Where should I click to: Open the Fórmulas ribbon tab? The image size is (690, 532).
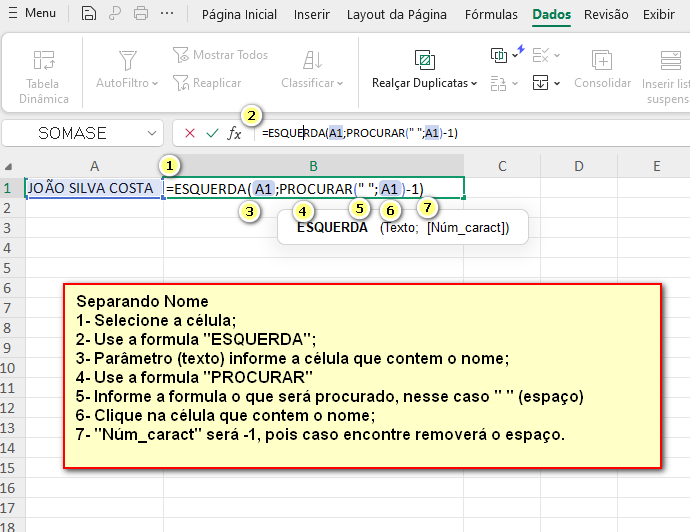[491, 15]
